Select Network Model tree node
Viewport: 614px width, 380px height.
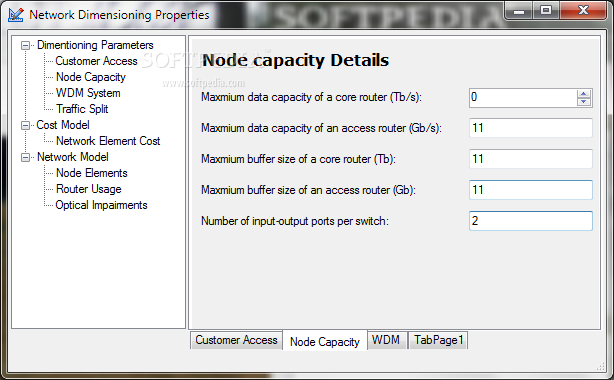tap(72, 157)
